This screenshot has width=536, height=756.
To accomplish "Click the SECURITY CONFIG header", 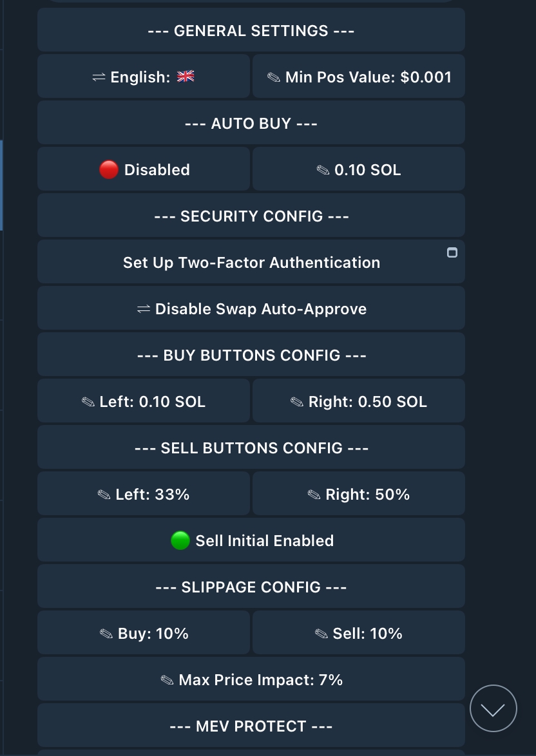I will coord(251,216).
